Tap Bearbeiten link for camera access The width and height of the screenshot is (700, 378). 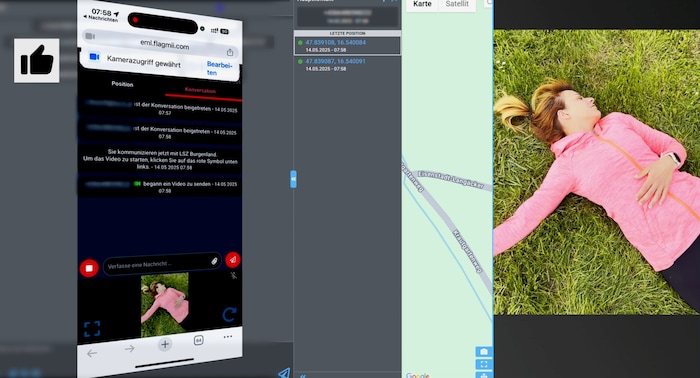[x=219, y=69]
